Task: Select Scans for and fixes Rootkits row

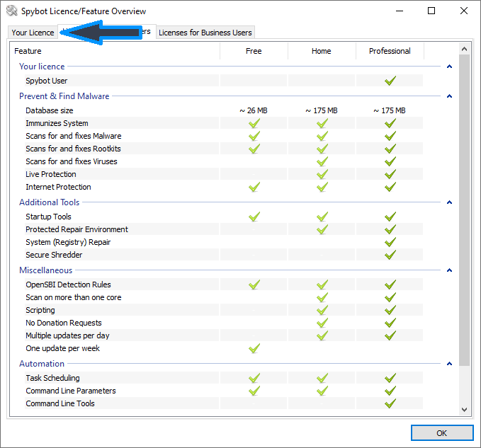Action: coord(224,149)
